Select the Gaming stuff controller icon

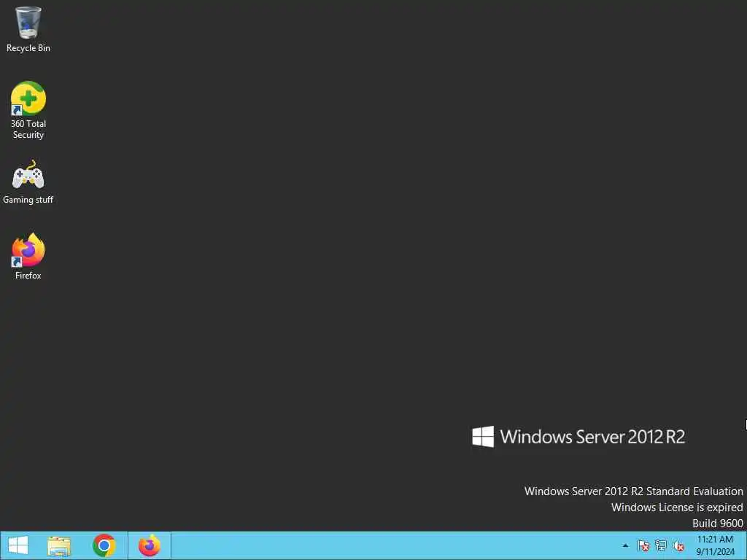tap(28, 175)
